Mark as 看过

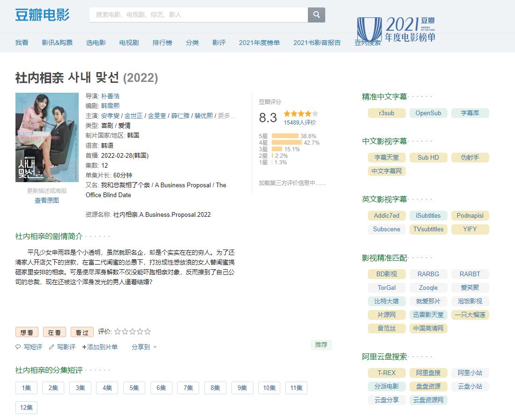pyautogui.click(x=82, y=332)
